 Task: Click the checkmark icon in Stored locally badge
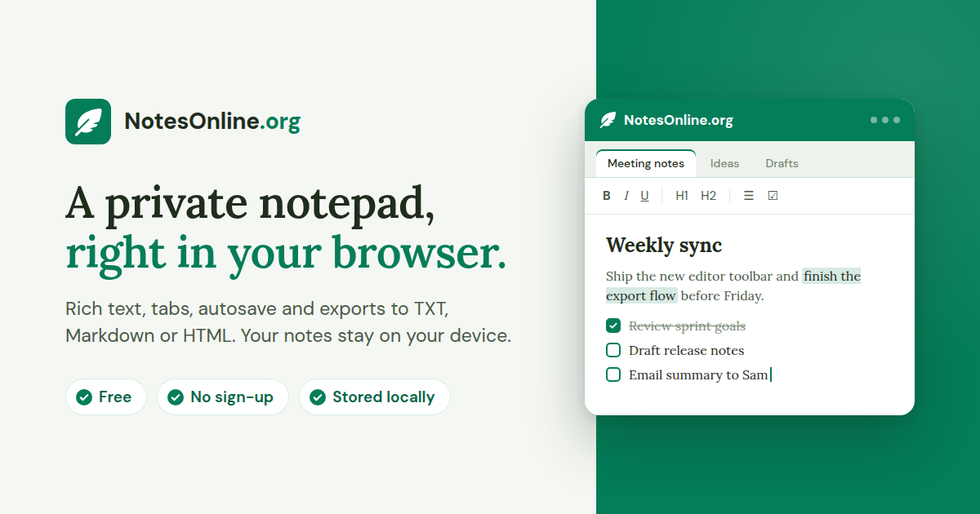(318, 397)
